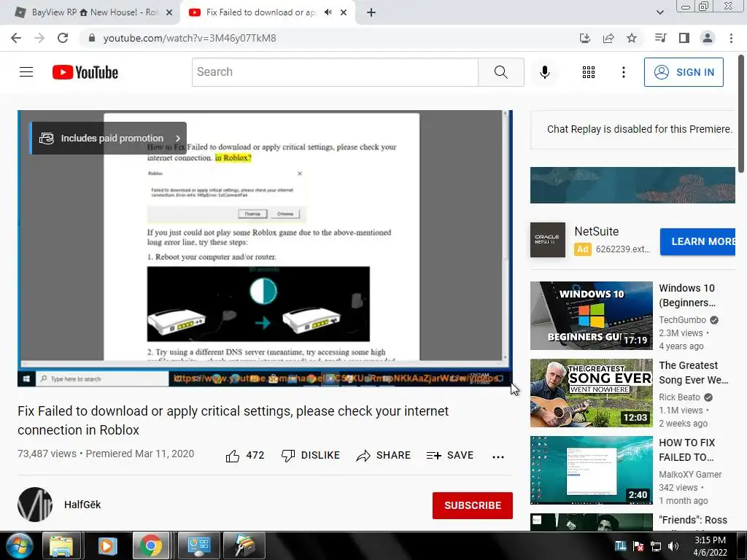The image size is (747, 560).
Task: Close the BayView RP tab
Action: click(169, 12)
